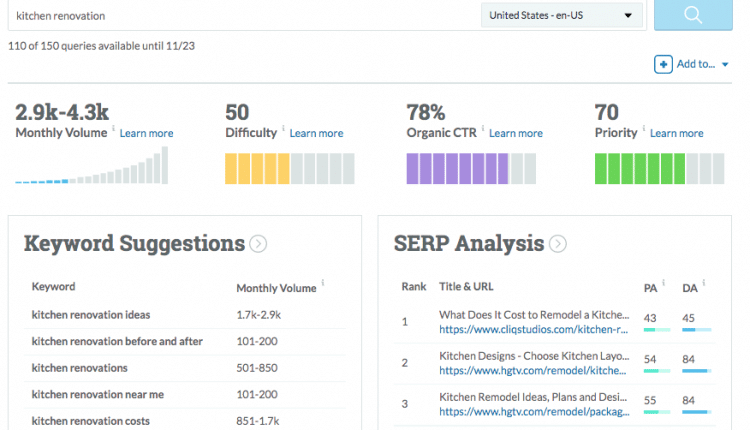Click the Title & URL column header
The height and width of the screenshot is (430, 750).
click(466, 287)
